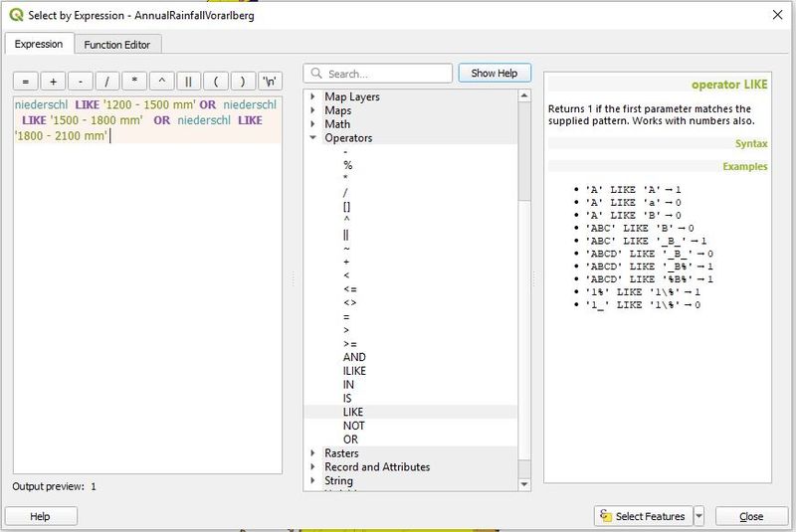Image resolution: width=796 pixels, height=532 pixels.
Task: Insert the plus operator button
Action: pyautogui.click(x=52, y=81)
